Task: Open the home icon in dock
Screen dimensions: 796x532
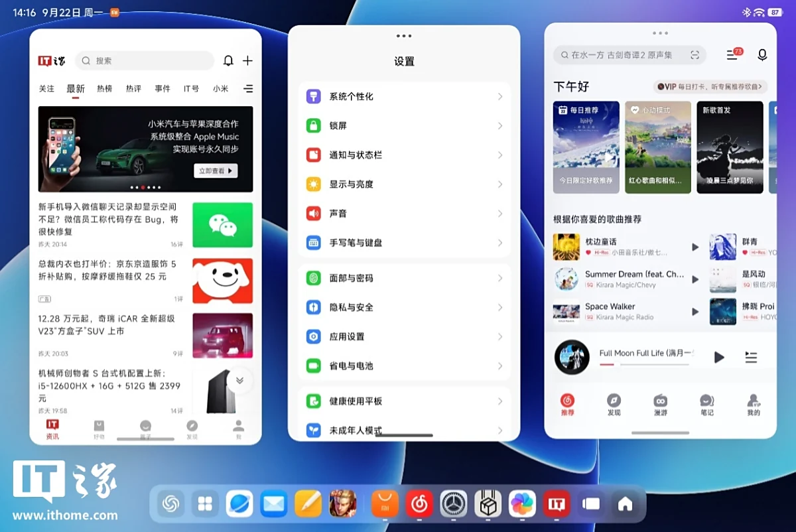Action: click(x=625, y=505)
